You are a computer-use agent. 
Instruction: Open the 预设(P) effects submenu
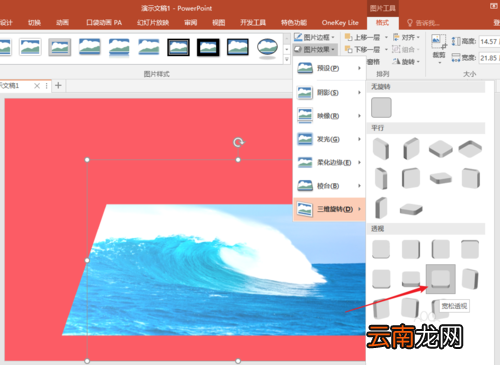tap(329, 68)
